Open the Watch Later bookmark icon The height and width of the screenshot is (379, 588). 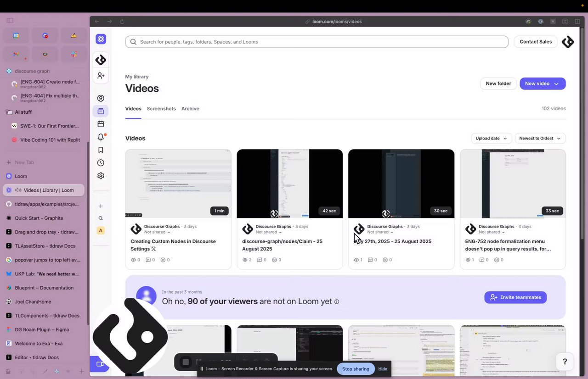coord(101,150)
